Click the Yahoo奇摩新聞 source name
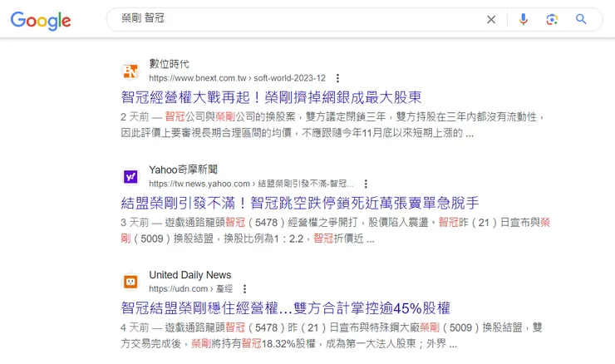 tap(183, 170)
